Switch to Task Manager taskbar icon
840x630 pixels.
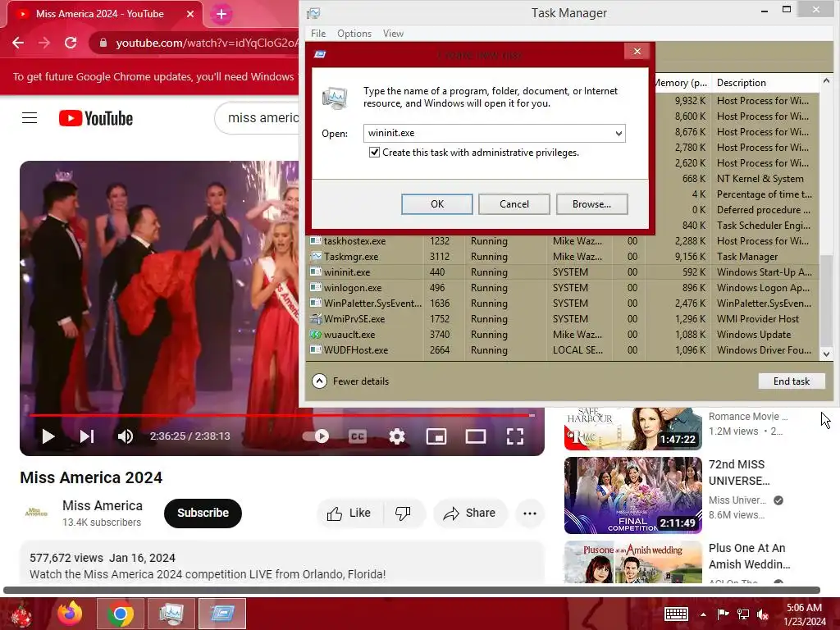pos(171,614)
